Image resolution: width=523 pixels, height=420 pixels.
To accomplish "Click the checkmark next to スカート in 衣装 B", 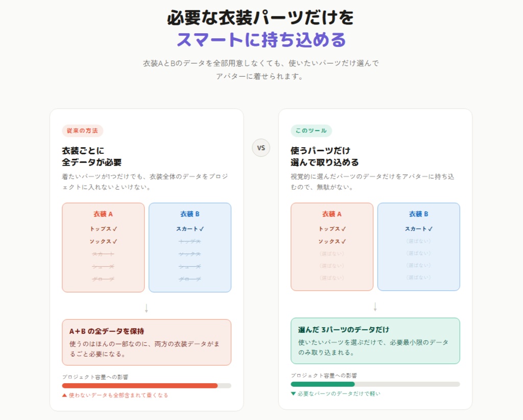I will pos(202,229).
